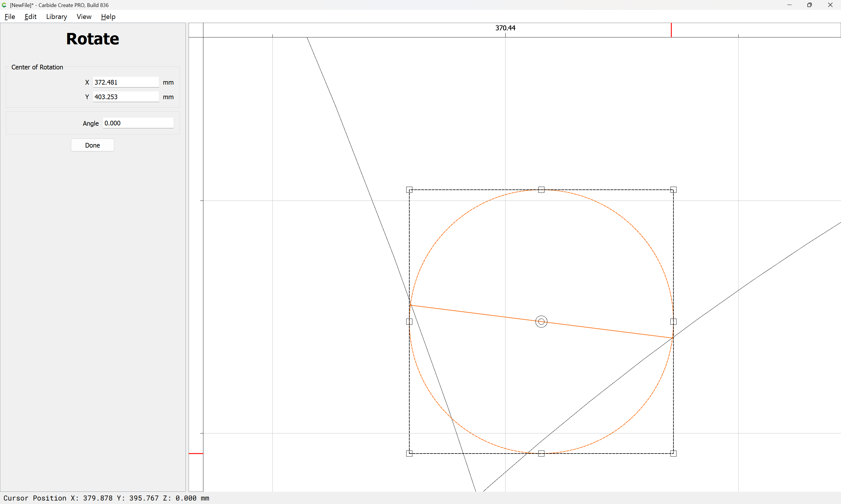Open the File menu
The image size is (841, 504).
[10, 17]
